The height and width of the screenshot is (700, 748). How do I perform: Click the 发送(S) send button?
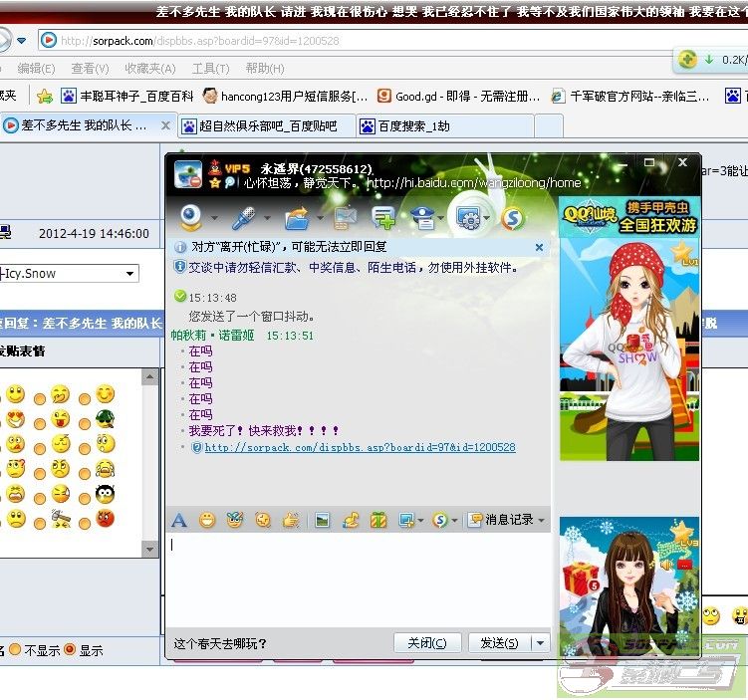[499, 642]
